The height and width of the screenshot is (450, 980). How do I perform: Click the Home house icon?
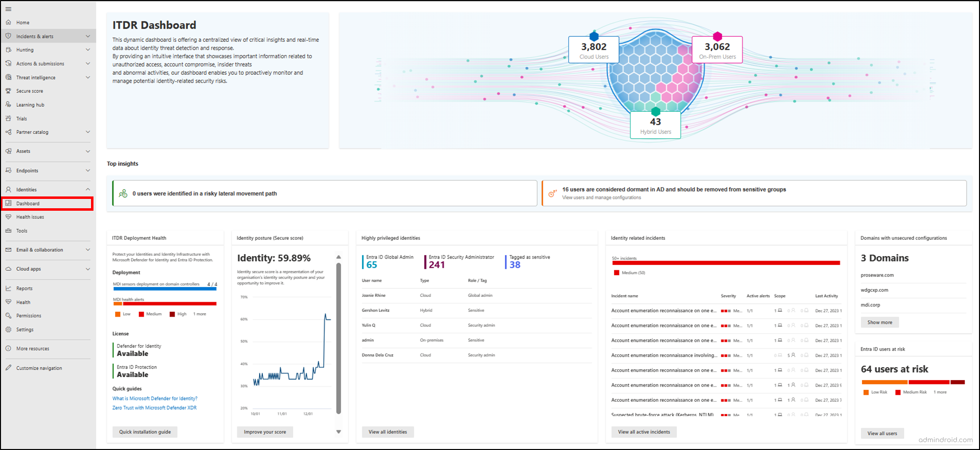click(8, 22)
